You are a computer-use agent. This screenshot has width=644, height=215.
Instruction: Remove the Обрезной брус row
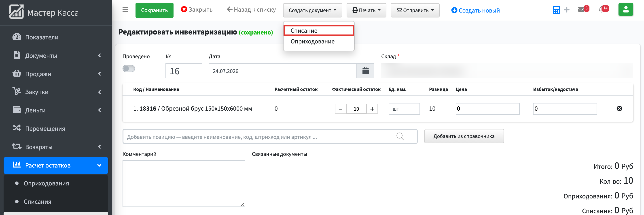coord(619,108)
